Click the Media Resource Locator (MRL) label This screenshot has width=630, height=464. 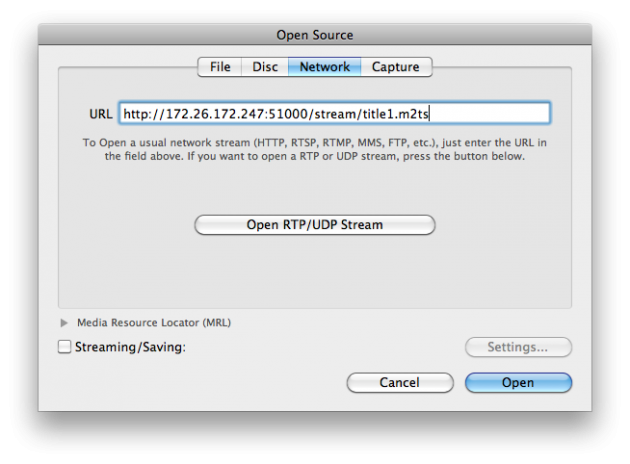coord(154,323)
